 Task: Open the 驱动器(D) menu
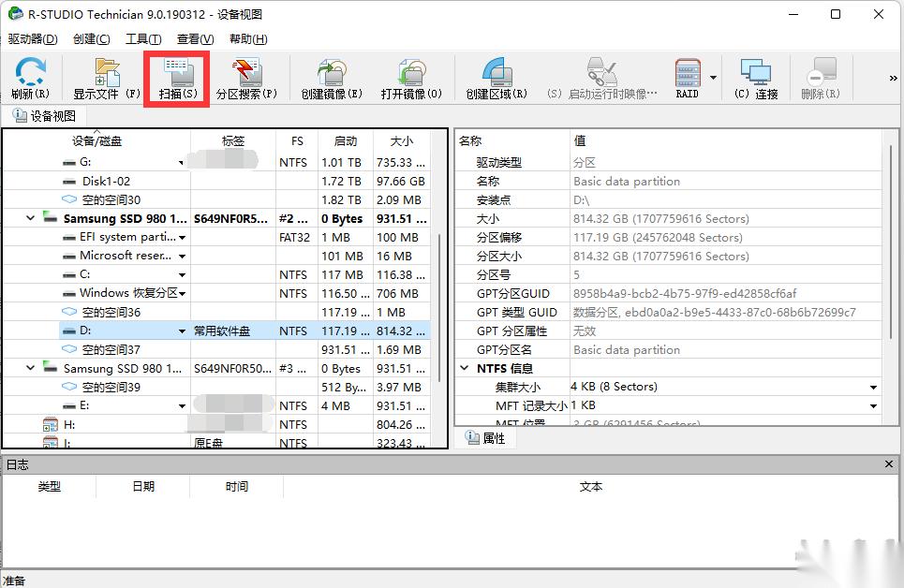tap(33, 39)
